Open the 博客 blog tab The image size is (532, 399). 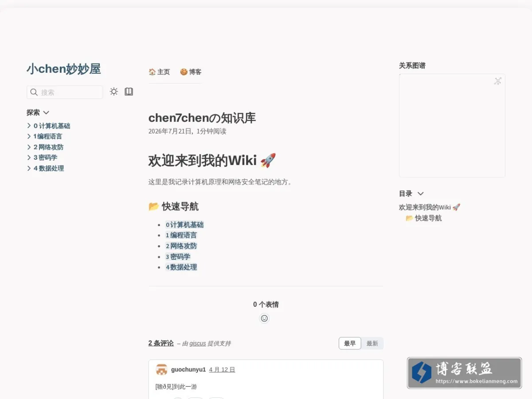point(191,72)
